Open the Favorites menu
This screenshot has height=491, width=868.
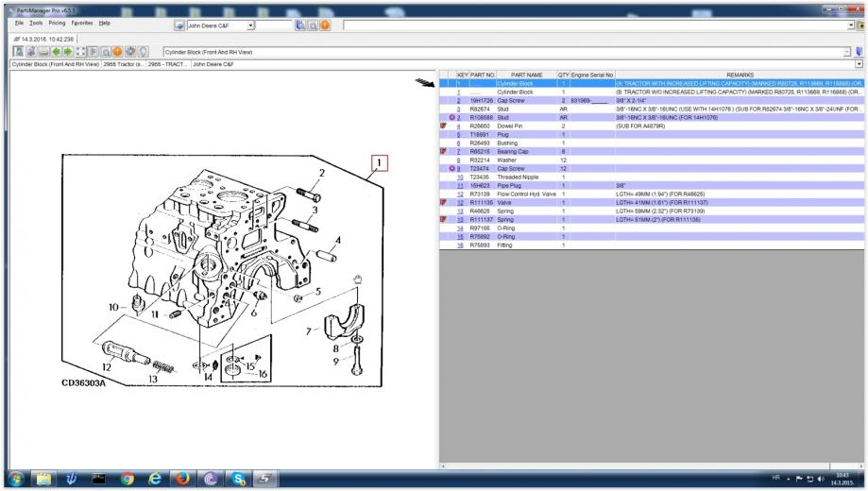coord(82,24)
